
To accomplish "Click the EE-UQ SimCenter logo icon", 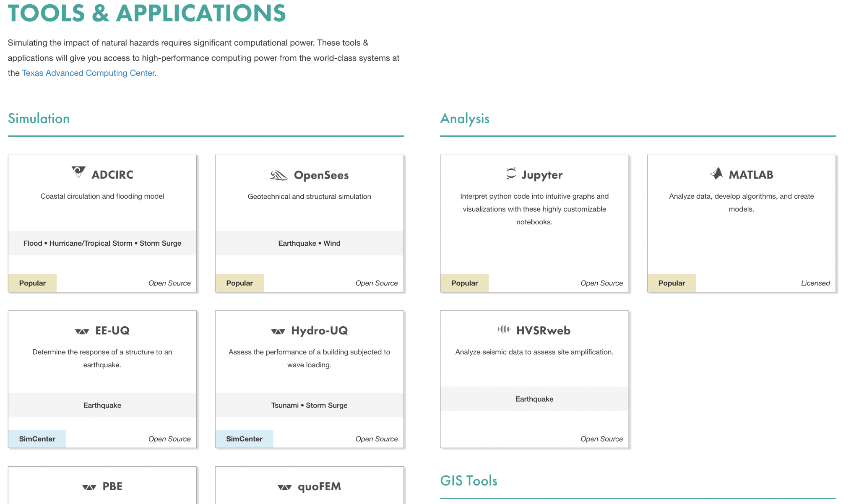I will coord(82,331).
